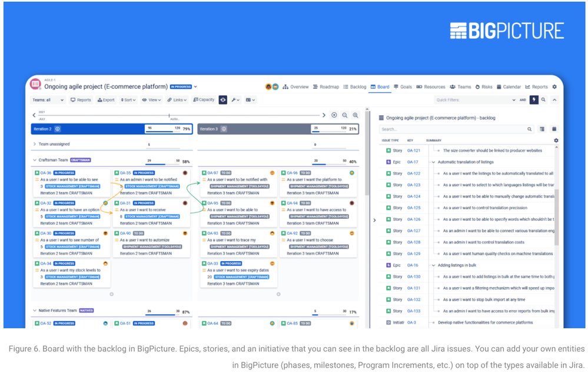
Task: Collapse the Automatic translation of listings epic
Action: click(434, 162)
